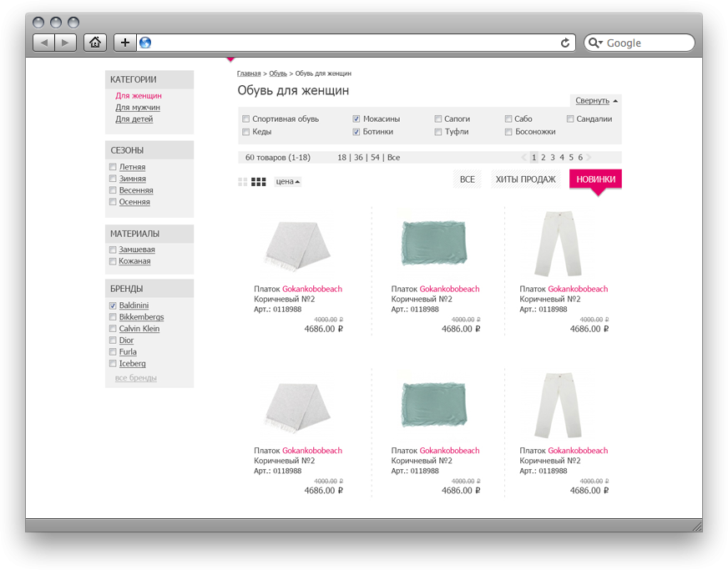Go to next page with right pagination arrow
Screen dimensions: 728x570
(589, 158)
